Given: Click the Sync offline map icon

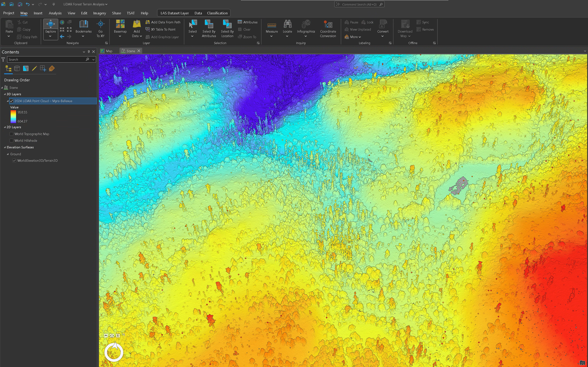Looking at the screenshot, I should click(x=419, y=22).
